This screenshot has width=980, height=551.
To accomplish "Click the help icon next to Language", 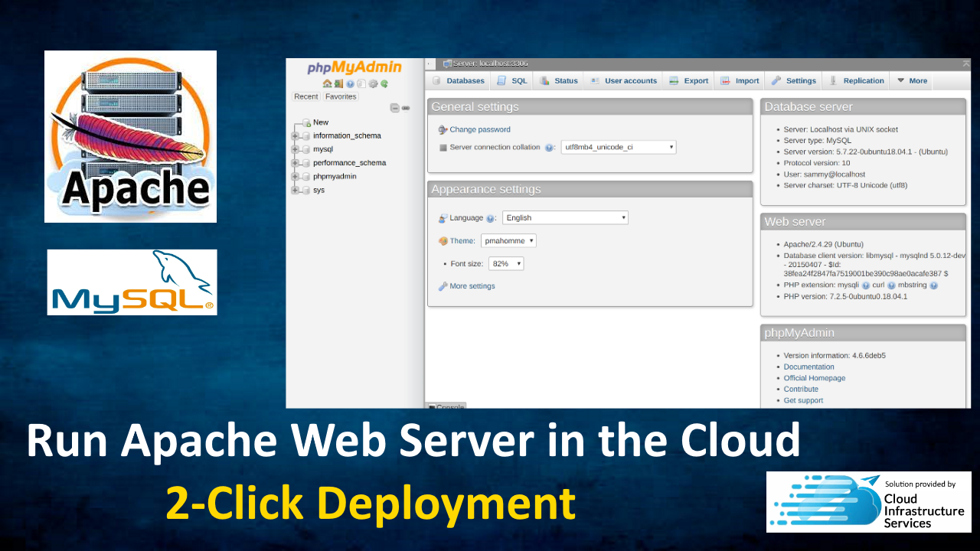I will click(490, 218).
